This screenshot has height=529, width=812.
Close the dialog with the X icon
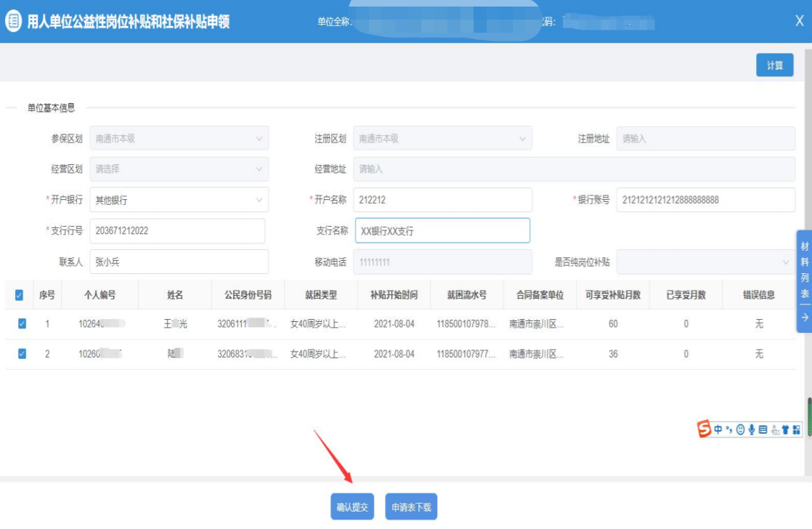(800, 21)
